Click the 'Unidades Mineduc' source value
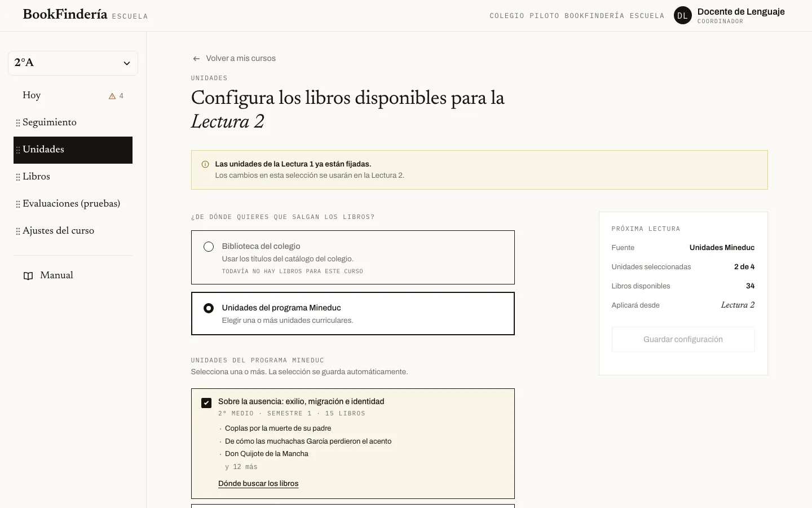This screenshot has height=508, width=812. [x=722, y=248]
